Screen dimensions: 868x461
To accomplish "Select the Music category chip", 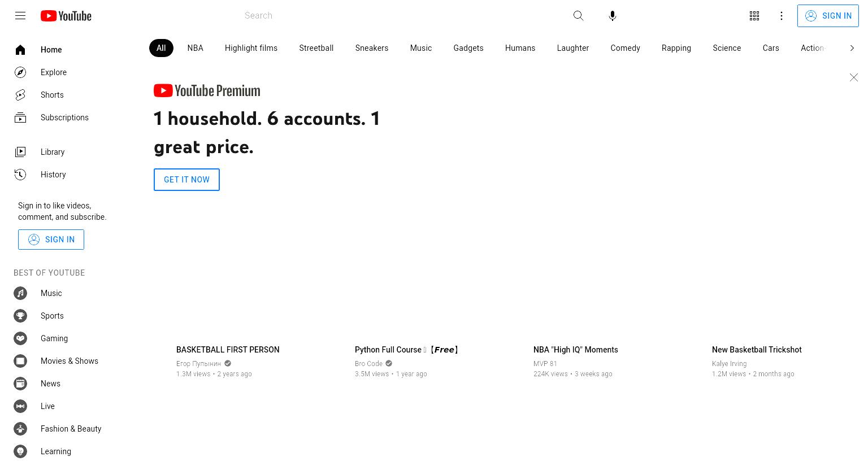I will pyautogui.click(x=421, y=48).
